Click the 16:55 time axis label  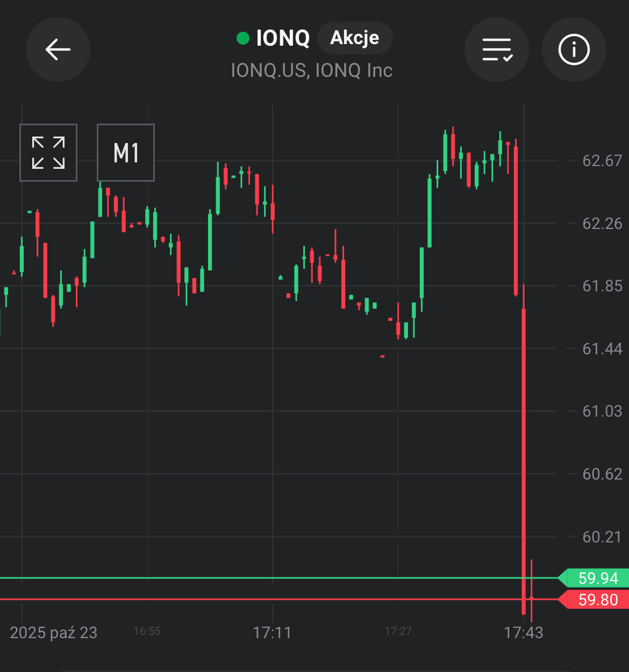point(147,631)
